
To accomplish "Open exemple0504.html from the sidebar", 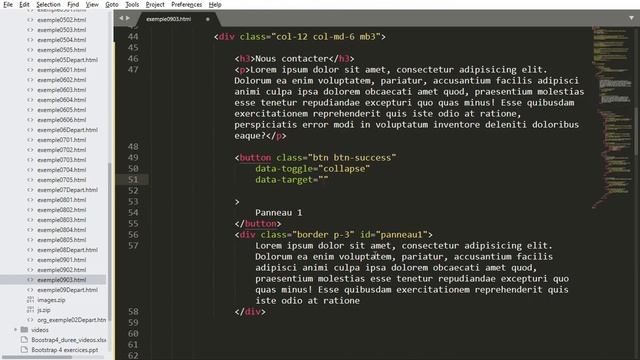I will pyautogui.click(x=62, y=40).
